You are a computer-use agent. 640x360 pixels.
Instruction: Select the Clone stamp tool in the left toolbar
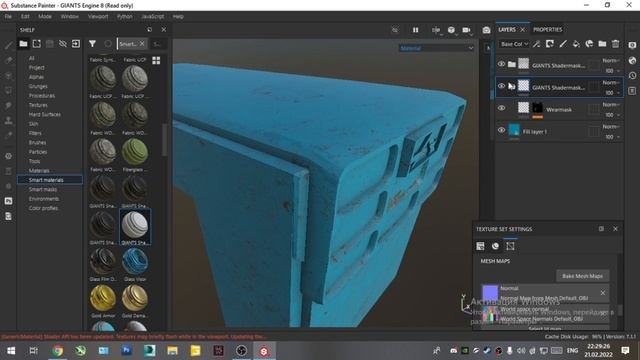point(8,120)
